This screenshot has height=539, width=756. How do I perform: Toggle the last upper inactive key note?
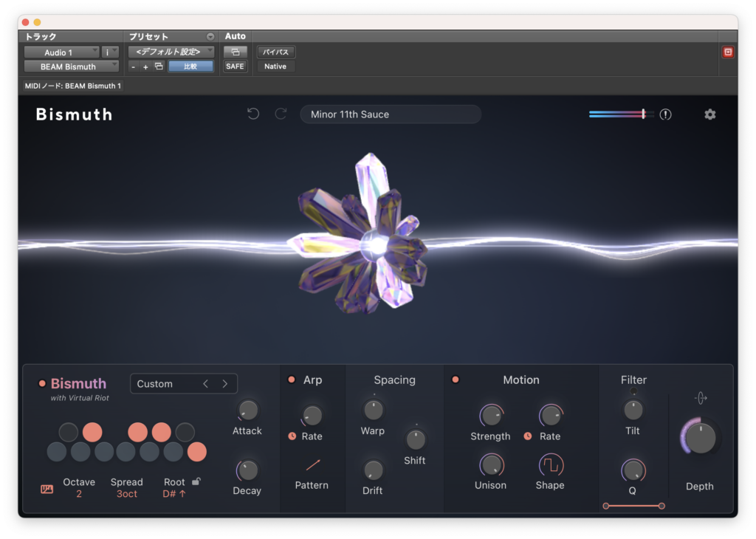point(185,432)
